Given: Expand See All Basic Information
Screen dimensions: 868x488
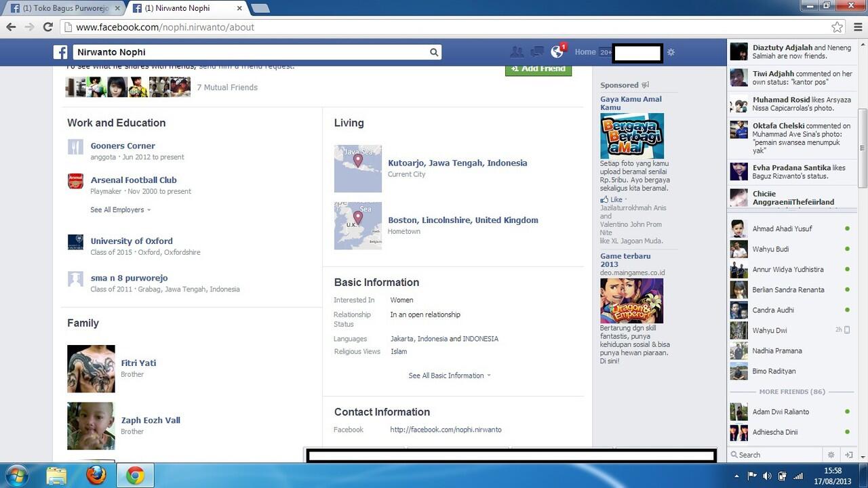Looking at the screenshot, I should tap(450, 375).
